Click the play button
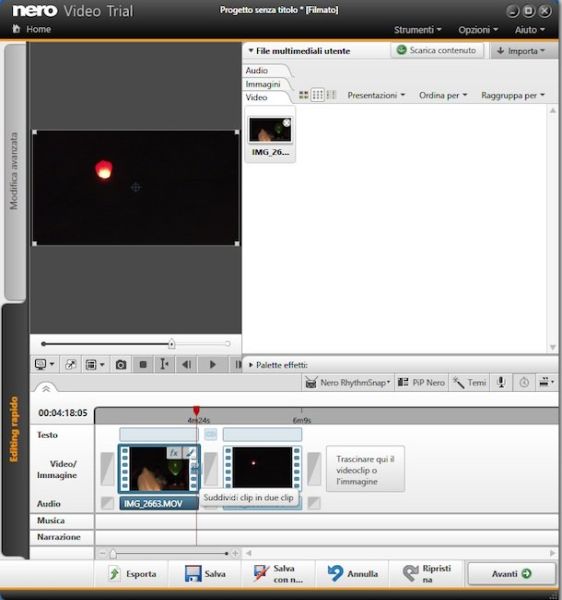The width and height of the screenshot is (562, 600). tap(213, 365)
